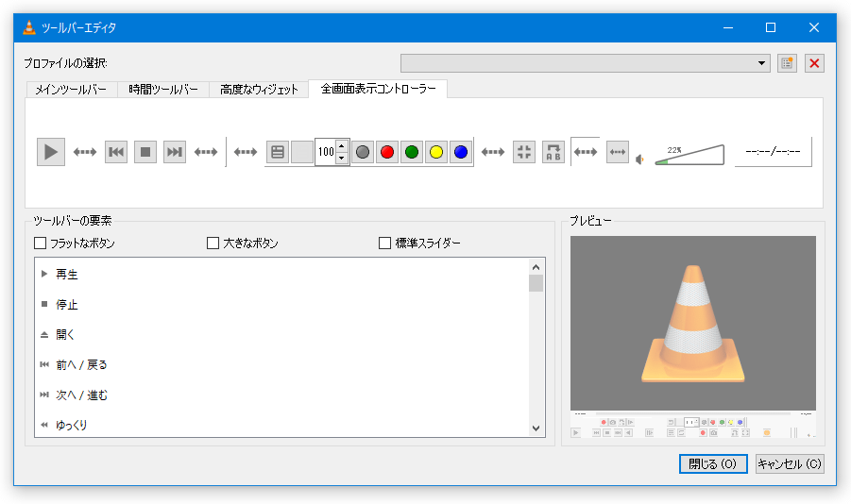The image size is (851, 504).
Task: Select the spacer before the playlist icon
Action: [246, 152]
